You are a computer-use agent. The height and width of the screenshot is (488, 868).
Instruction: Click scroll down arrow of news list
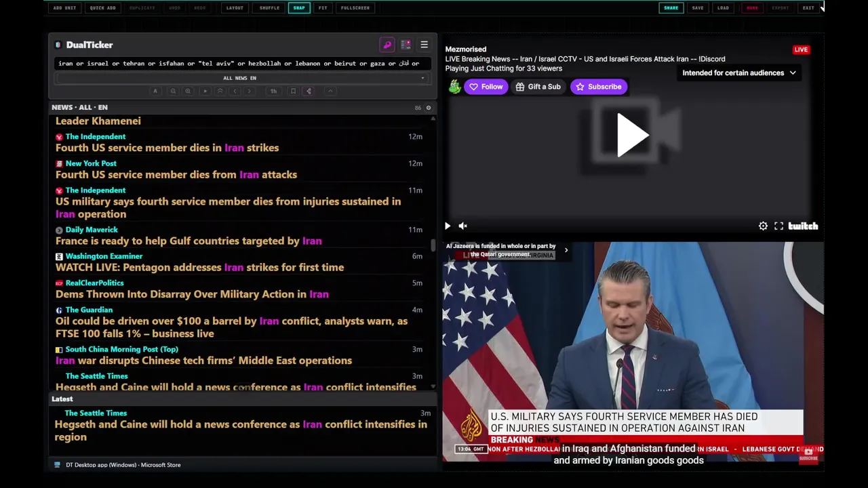tap(433, 386)
